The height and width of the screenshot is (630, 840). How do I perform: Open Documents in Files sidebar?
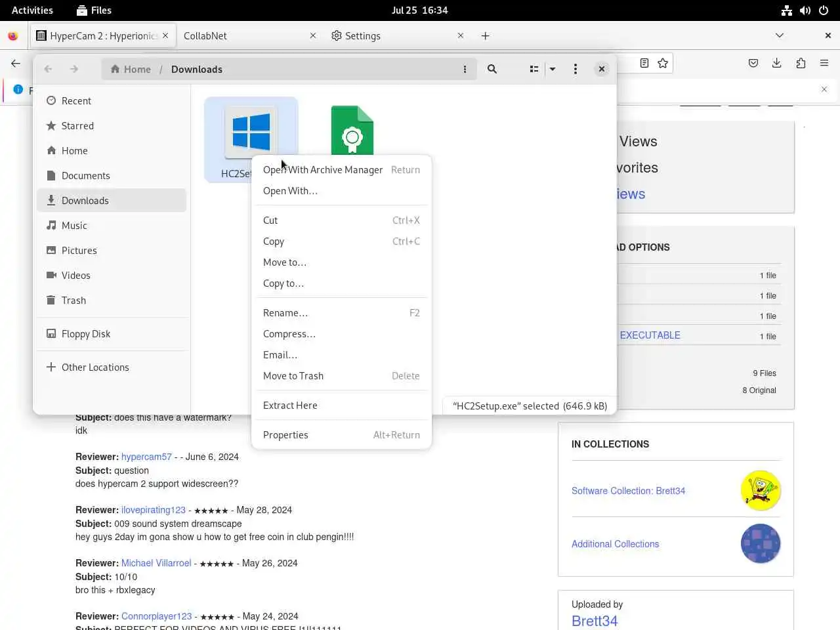pos(112,175)
